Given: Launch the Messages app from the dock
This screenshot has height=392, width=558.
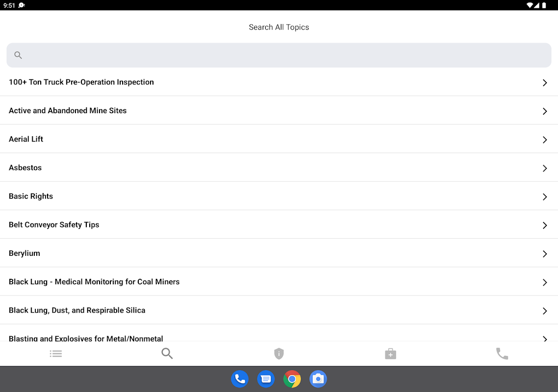Looking at the screenshot, I should tap(266, 379).
